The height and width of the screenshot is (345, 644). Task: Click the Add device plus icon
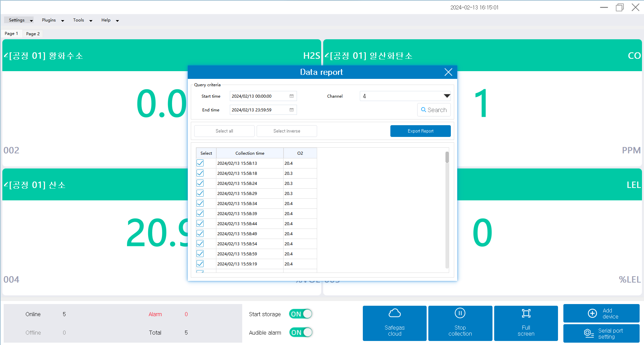(x=592, y=313)
